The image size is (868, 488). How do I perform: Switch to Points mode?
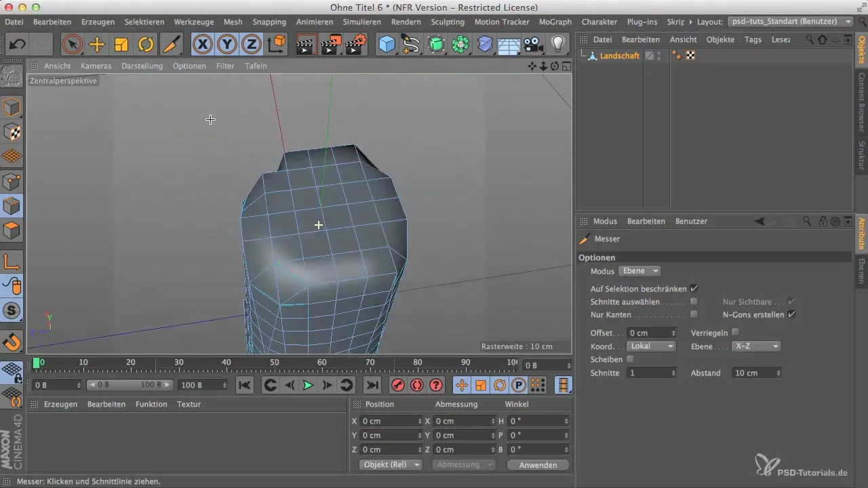[12, 181]
